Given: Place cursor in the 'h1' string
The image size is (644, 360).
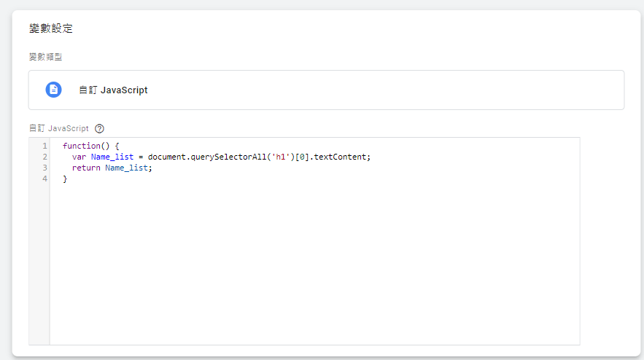Looking at the screenshot, I should (278, 157).
